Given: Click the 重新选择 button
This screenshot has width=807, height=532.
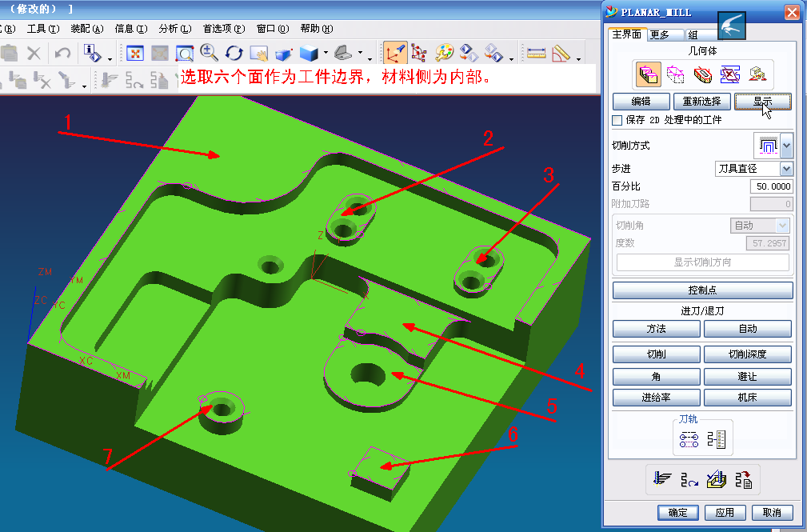Looking at the screenshot, I should coord(702,102).
